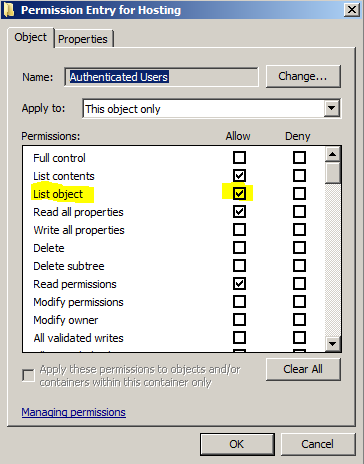Select the Object tab
Image resolution: width=364 pixels, height=464 pixels.
(x=30, y=37)
